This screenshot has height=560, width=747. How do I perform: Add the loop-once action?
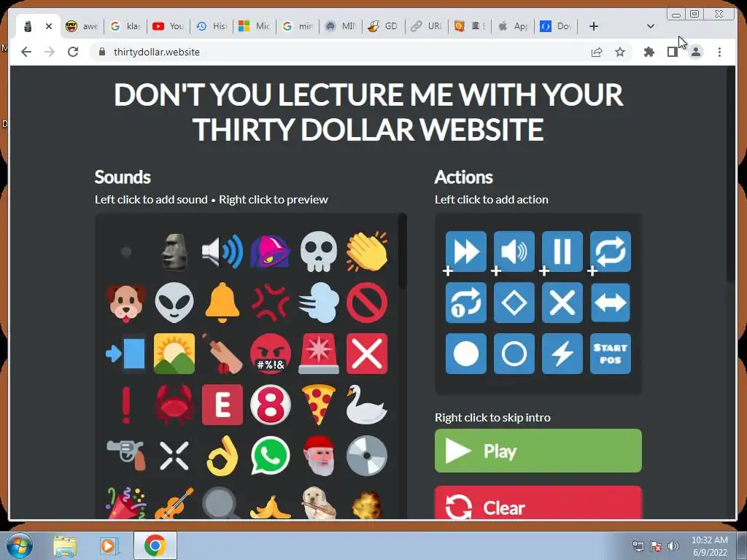(466, 303)
